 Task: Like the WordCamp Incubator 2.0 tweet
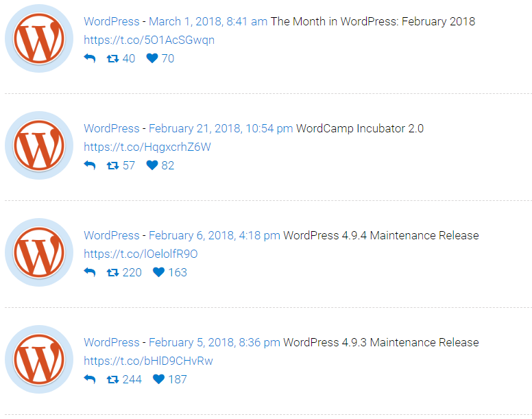[x=152, y=166]
